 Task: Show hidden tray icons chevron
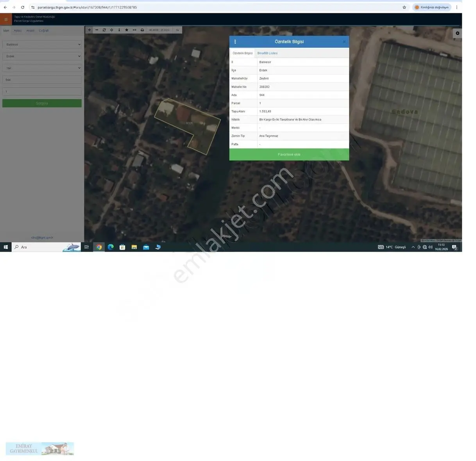[413, 247]
